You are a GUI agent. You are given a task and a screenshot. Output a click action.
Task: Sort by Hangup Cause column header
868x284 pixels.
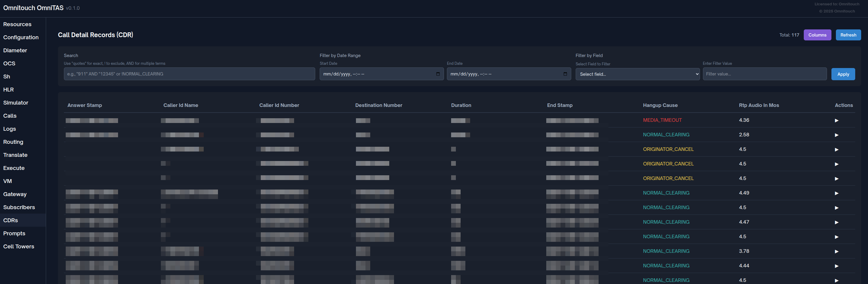[x=660, y=105]
